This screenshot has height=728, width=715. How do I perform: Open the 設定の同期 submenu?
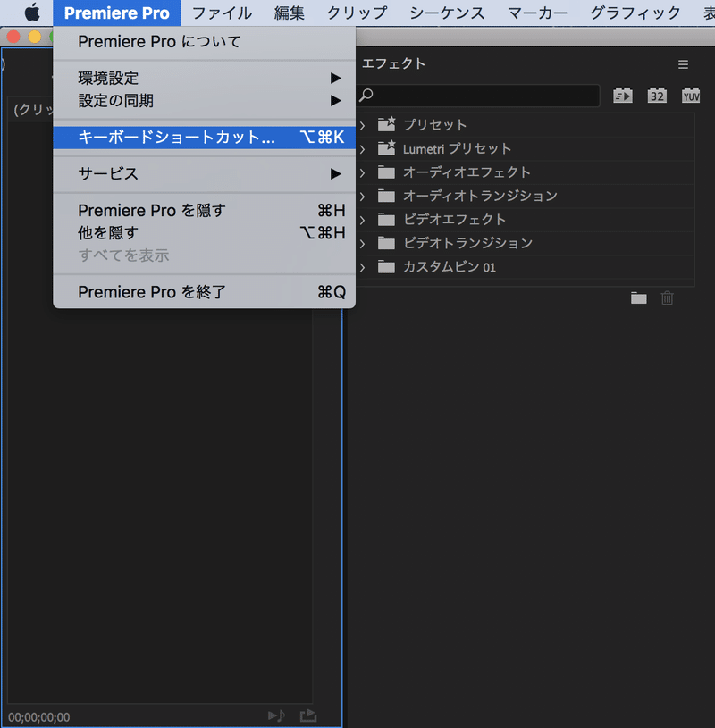coord(205,100)
